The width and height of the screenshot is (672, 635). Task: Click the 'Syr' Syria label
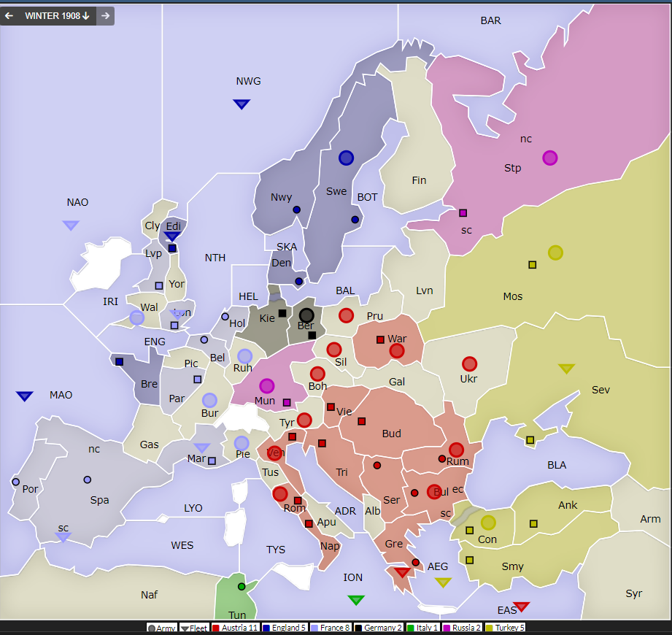(x=634, y=594)
